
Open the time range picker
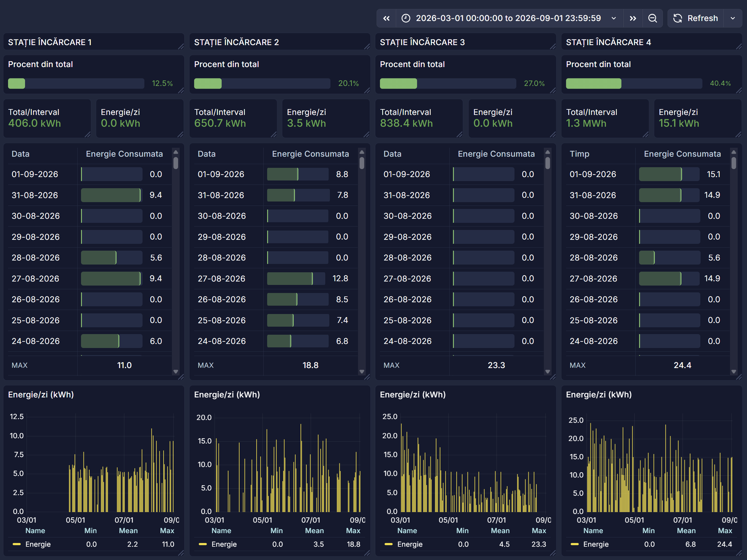pos(509,18)
